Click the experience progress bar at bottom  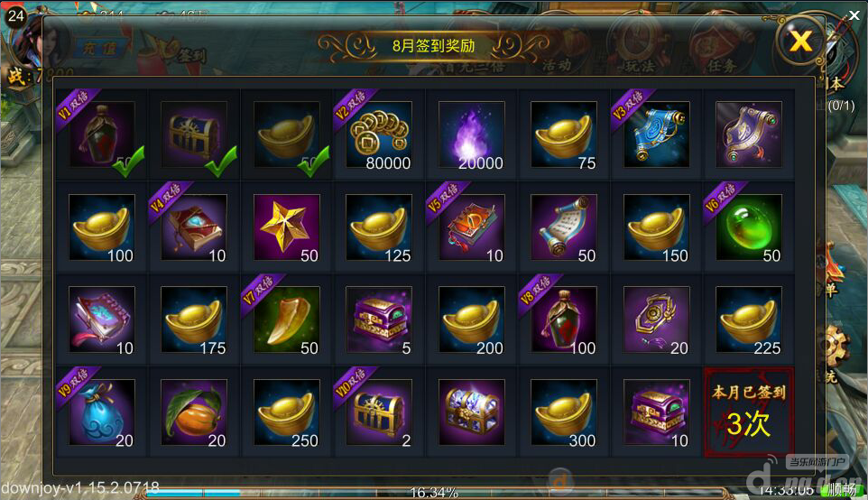(435, 492)
